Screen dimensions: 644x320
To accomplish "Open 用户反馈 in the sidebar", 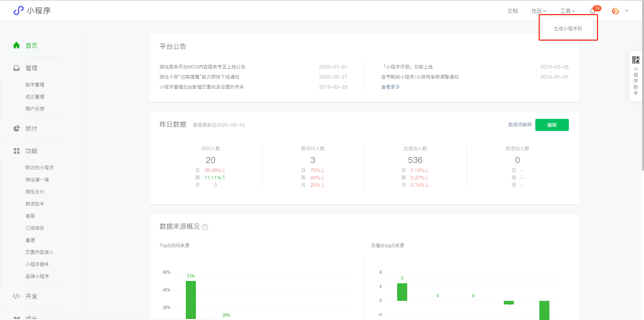I will coord(35,109).
